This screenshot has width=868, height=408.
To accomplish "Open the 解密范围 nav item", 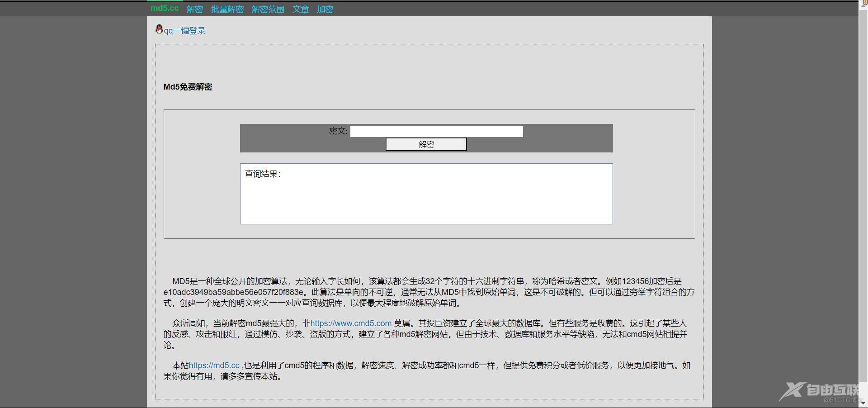I will [268, 9].
